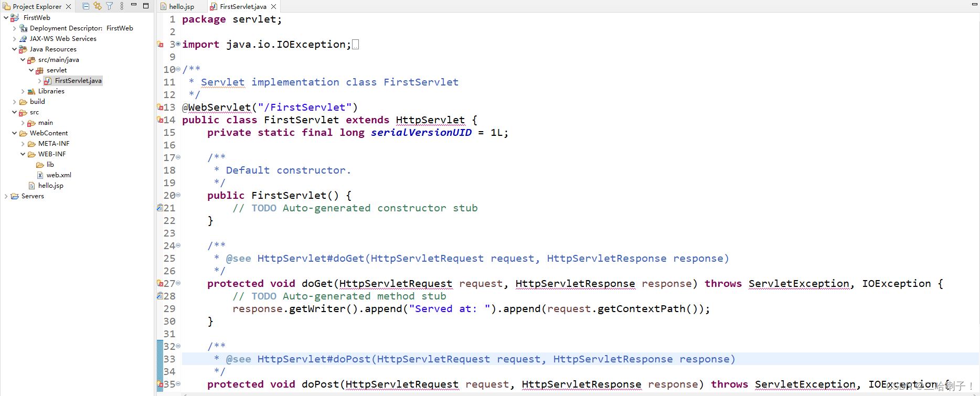Click the hello.jsp file icon in tree

click(31, 186)
